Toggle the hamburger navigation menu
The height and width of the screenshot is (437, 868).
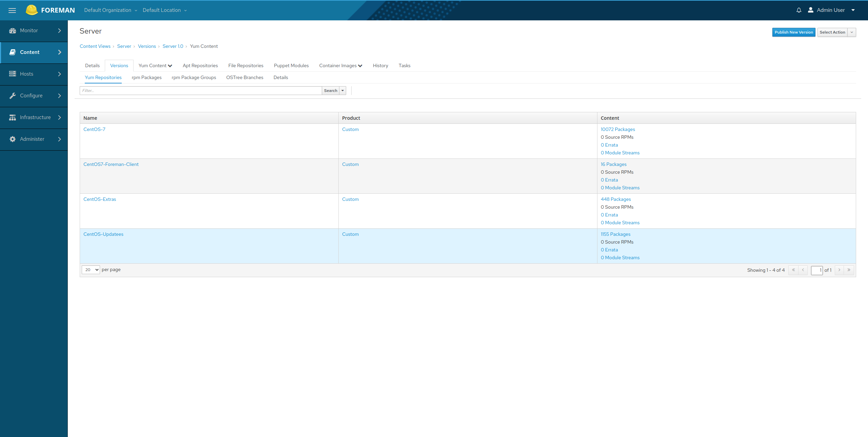point(12,10)
